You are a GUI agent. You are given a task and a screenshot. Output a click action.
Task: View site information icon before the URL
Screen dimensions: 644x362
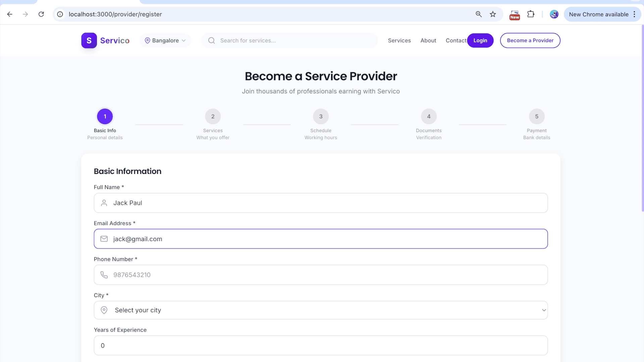(60, 14)
